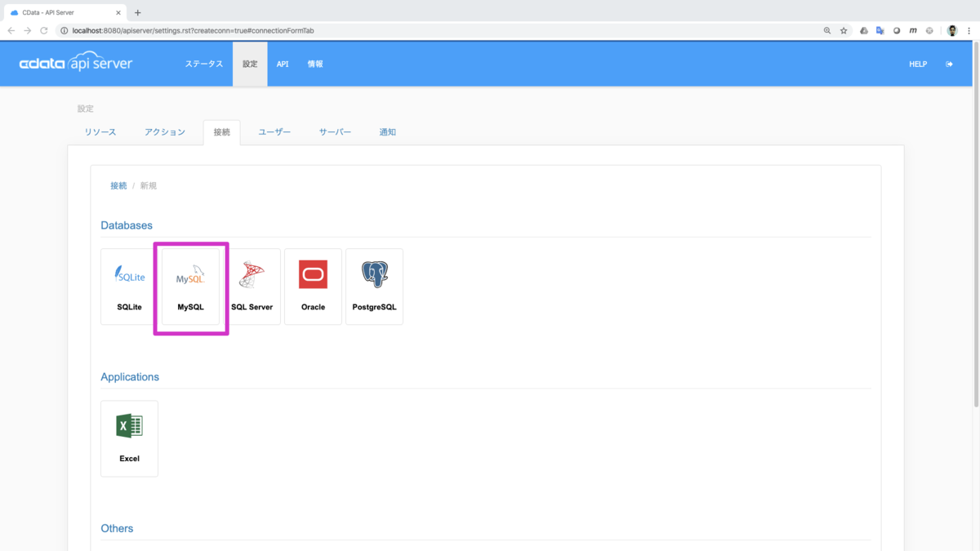The height and width of the screenshot is (551, 980).
Task: Click the Databases section heading
Action: (x=127, y=225)
